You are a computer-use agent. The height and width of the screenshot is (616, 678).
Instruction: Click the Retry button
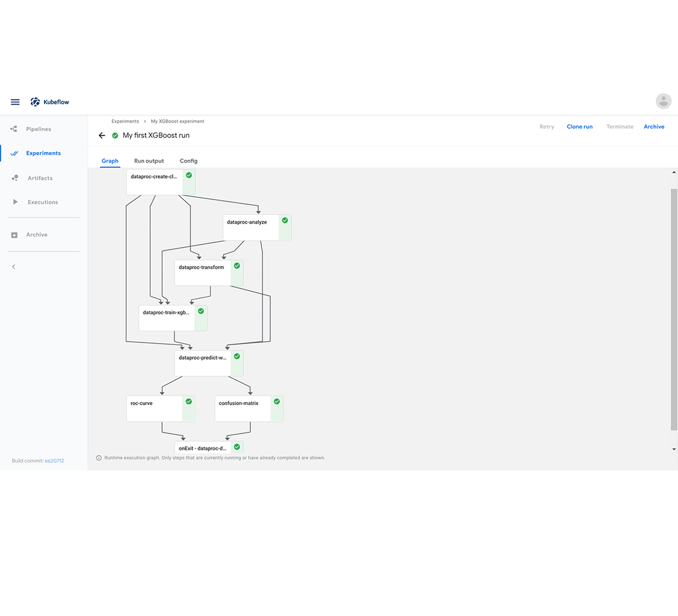coord(547,127)
